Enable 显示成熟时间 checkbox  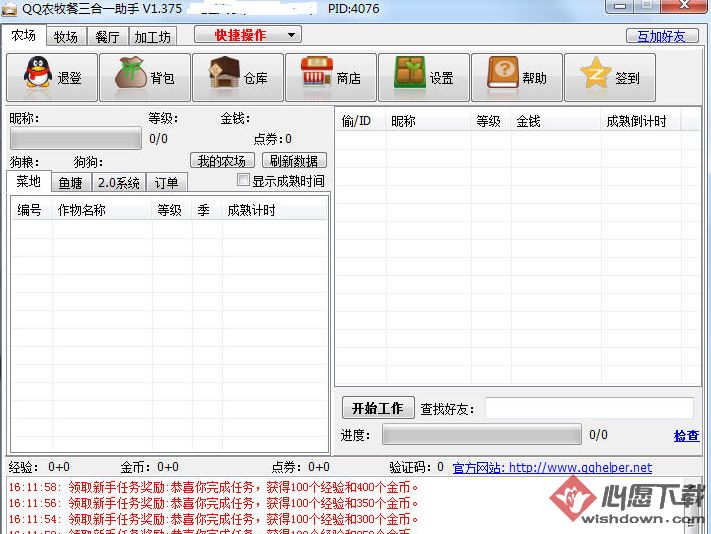(x=243, y=180)
